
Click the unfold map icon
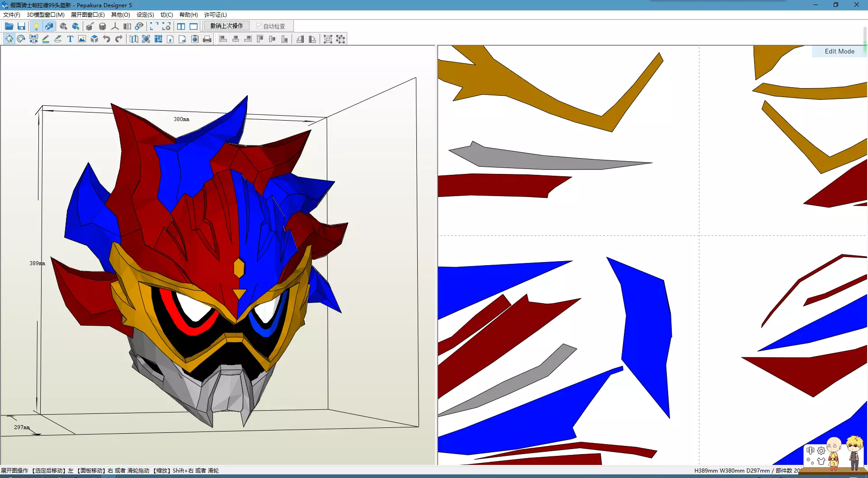click(x=134, y=39)
